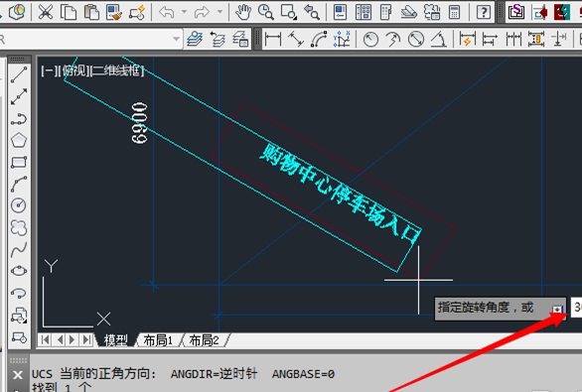Viewport: 582px width, 392px height.
Task: Select the Polygon drawing tool
Action: (19, 140)
